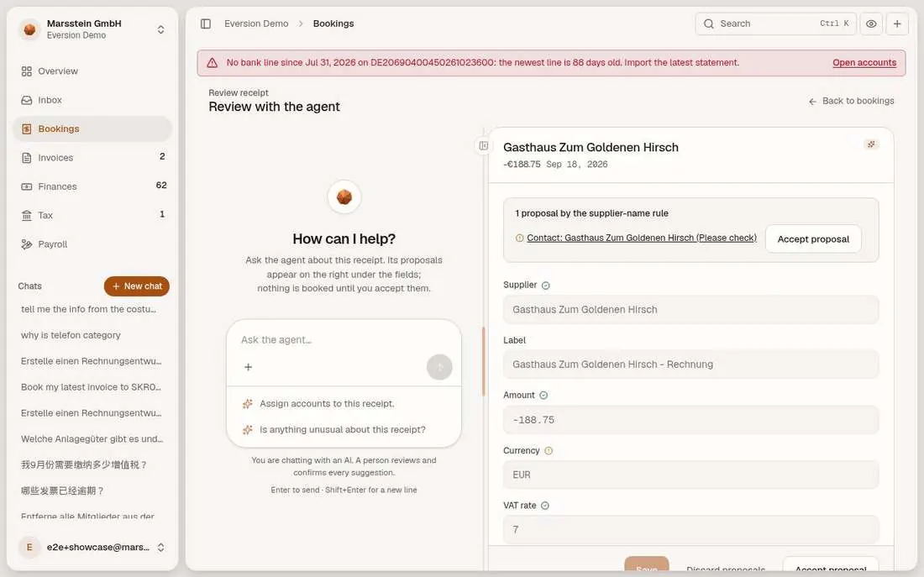Image resolution: width=924 pixels, height=577 pixels.
Task: Click the Label field
Action: [690, 365]
